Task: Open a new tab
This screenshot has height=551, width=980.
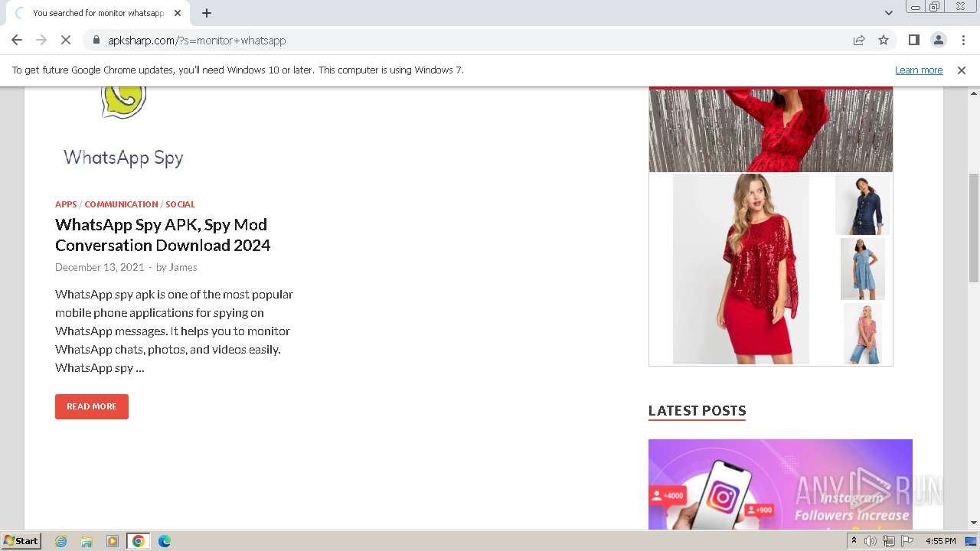Action: pyautogui.click(x=207, y=13)
